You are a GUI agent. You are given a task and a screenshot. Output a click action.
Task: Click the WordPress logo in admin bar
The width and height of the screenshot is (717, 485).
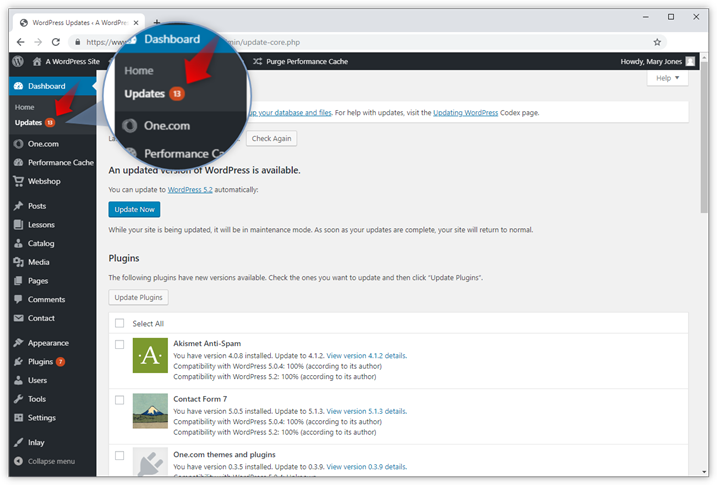(18, 61)
